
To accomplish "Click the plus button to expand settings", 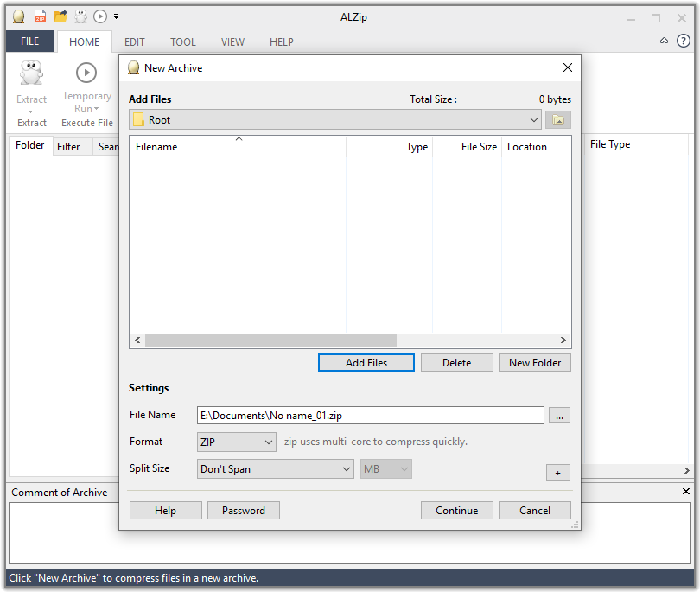I will (x=558, y=473).
